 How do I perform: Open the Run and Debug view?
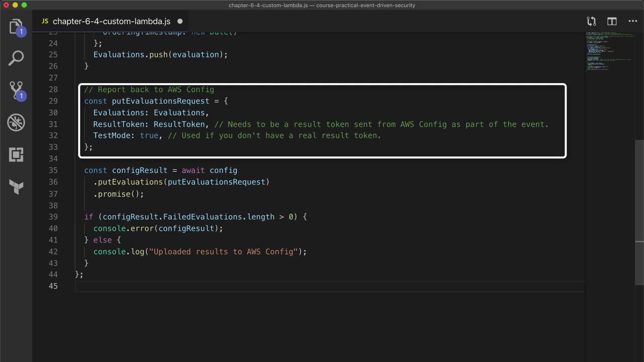(16, 122)
